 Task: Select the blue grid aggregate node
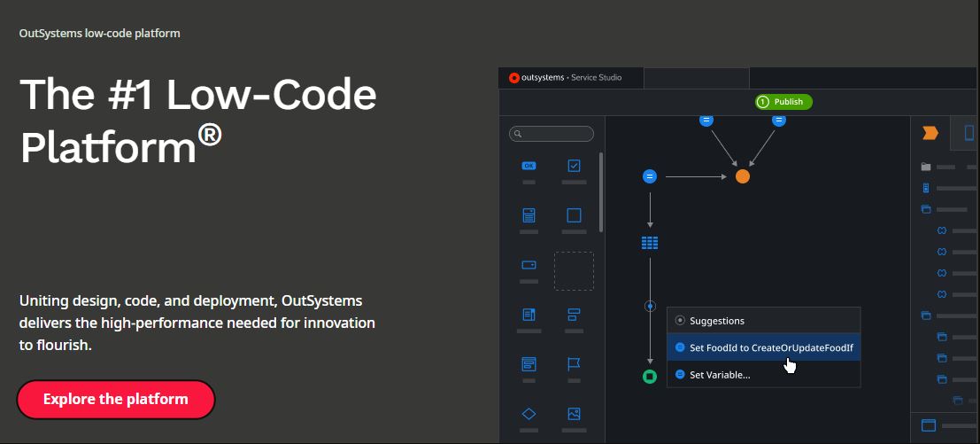click(x=650, y=243)
